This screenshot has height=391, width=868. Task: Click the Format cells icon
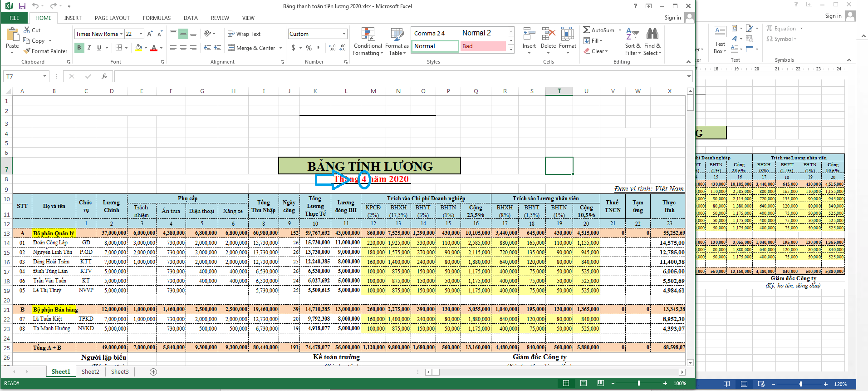(567, 35)
